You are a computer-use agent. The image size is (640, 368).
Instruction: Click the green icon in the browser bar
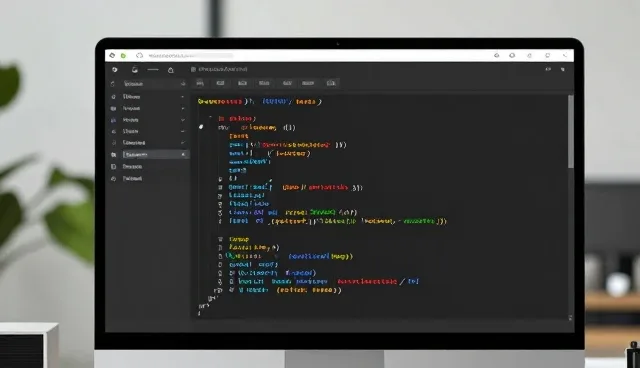click(123, 55)
